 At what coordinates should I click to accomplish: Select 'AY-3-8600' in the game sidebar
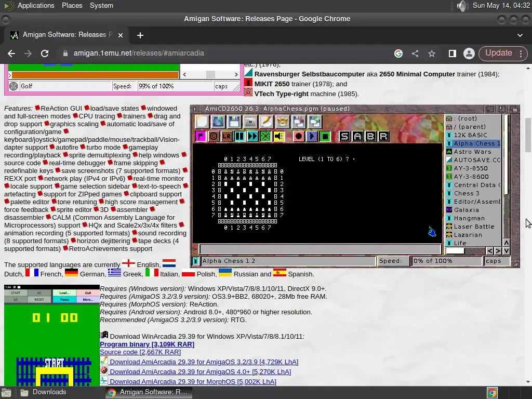(x=473, y=177)
